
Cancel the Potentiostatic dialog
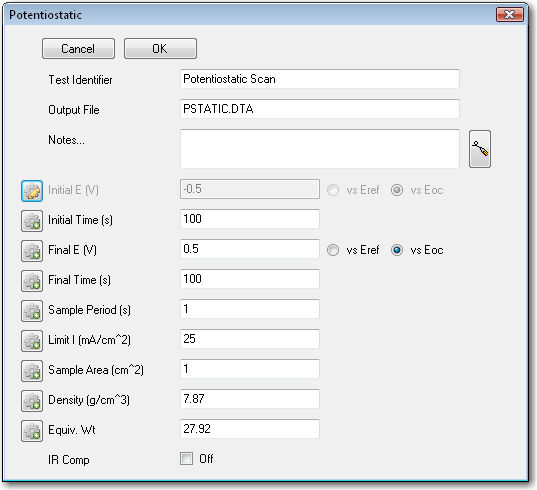(78, 49)
